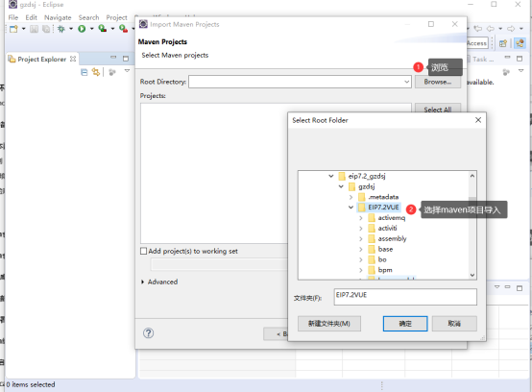Select the base folder

(x=385, y=249)
